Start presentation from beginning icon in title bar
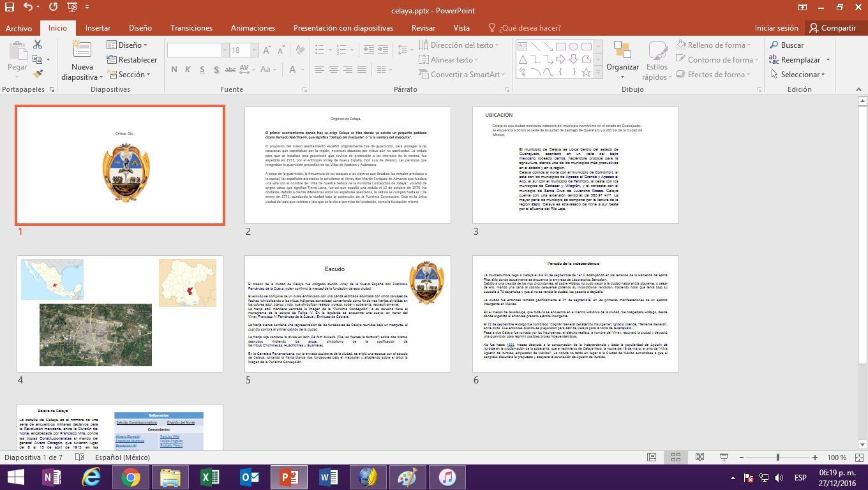The width and height of the screenshot is (868, 490). click(72, 8)
